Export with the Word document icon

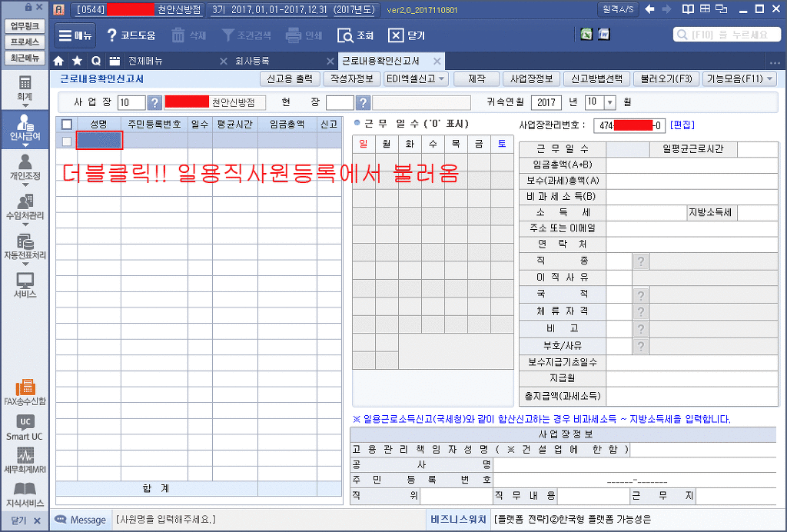(x=604, y=34)
